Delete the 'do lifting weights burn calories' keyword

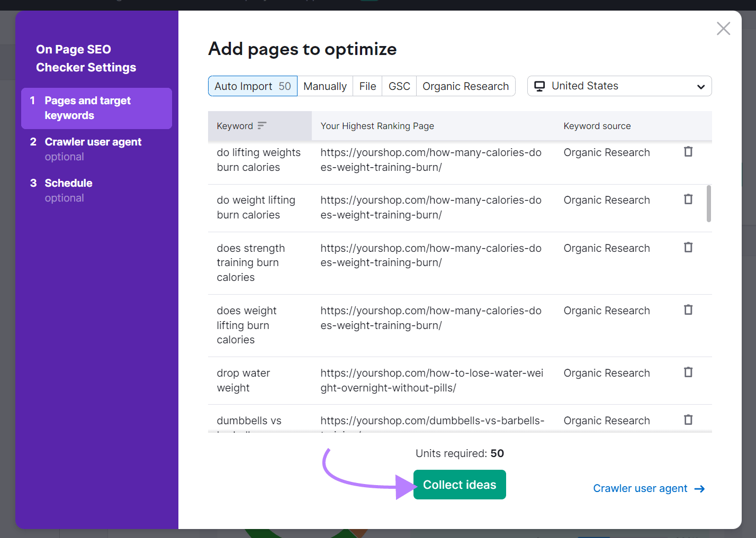[688, 152]
